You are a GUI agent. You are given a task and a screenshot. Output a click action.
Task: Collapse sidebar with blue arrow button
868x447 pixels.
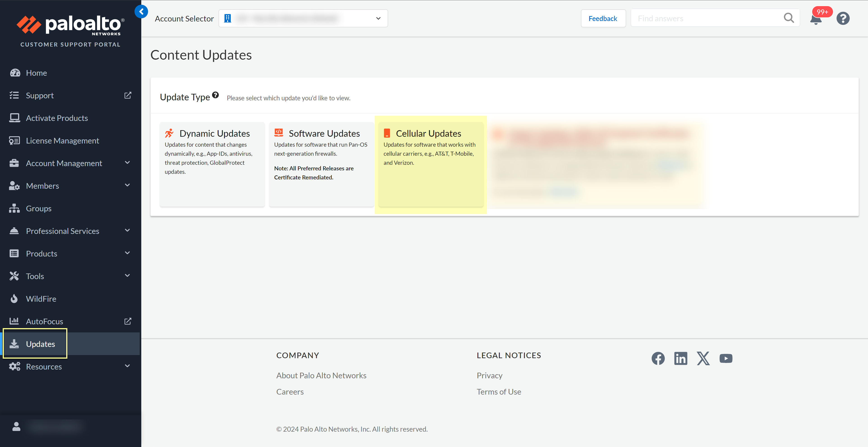(x=141, y=12)
